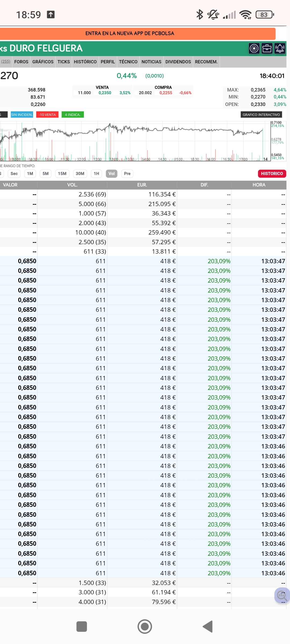Tap the Android back triangle button
Screen dimensions: 290x644
[208, 627]
